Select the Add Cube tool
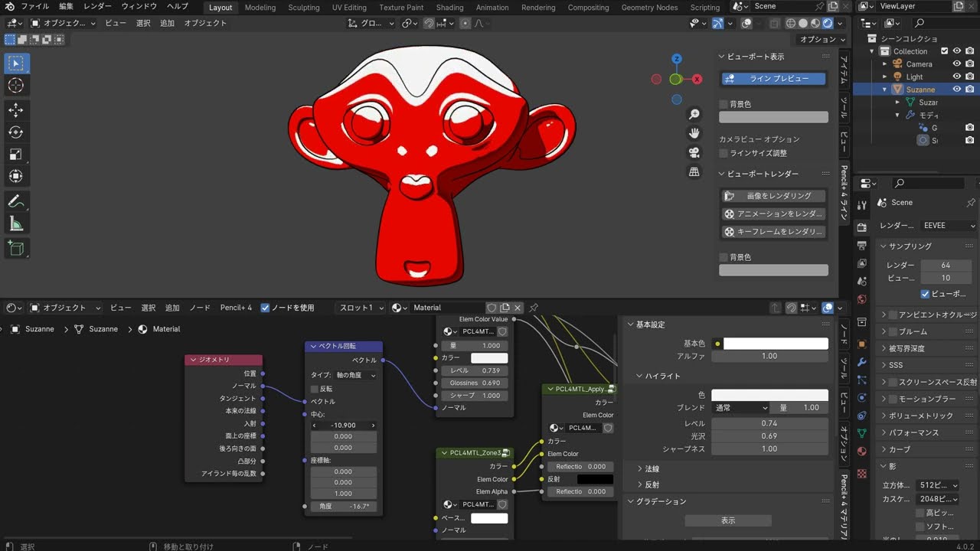The image size is (980, 551). 15,248
